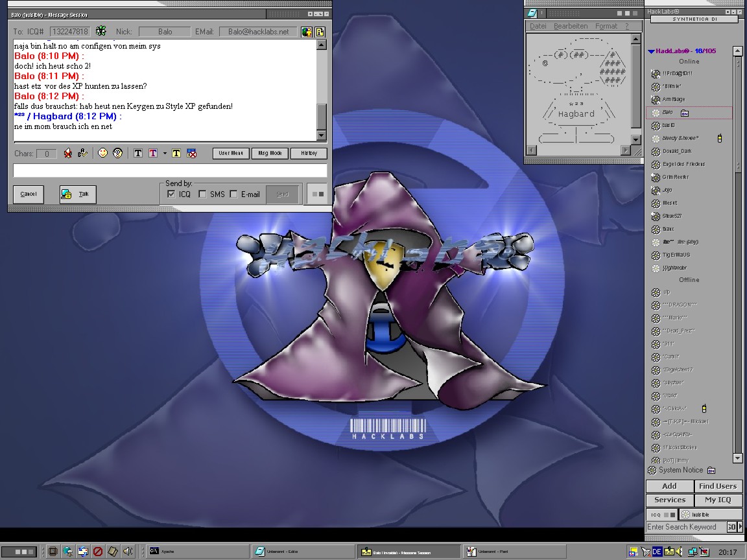The image size is (747, 560).
Task: Click the clear message window icon
Action: coord(191,154)
